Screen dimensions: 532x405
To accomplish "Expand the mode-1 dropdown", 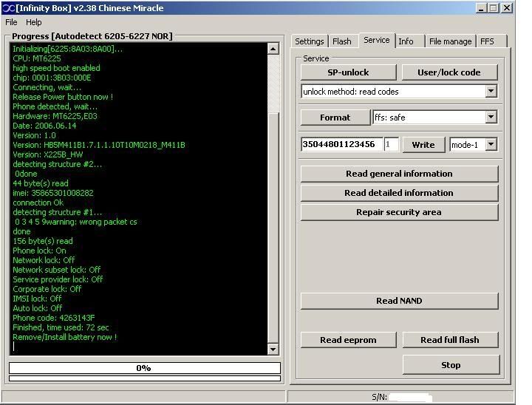I will pos(491,144).
